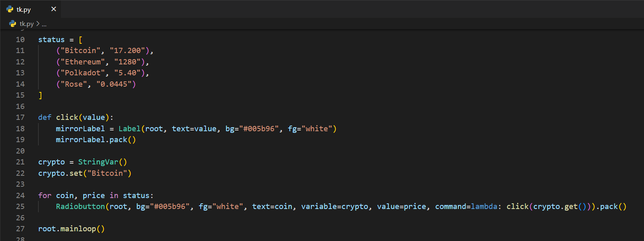The height and width of the screenshot is (241, 644).
Task: Place cursor on StringVar on line 21
Action: coord(98,162)
